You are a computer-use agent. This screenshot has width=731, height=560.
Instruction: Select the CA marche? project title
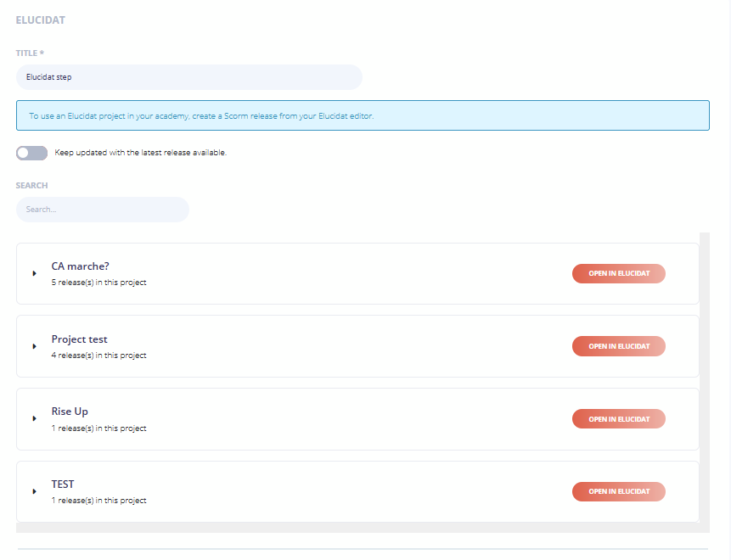point(80,266)
